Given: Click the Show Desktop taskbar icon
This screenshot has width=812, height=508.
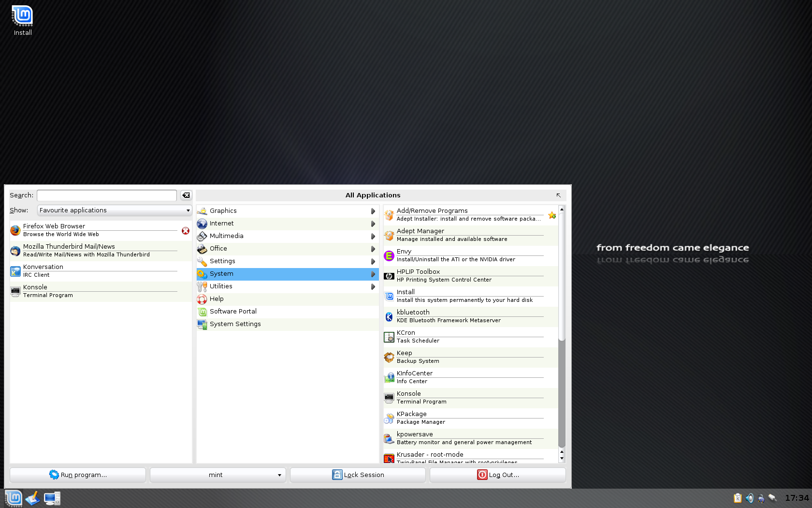Looking at the screenshot, I should tap(33, 498).
